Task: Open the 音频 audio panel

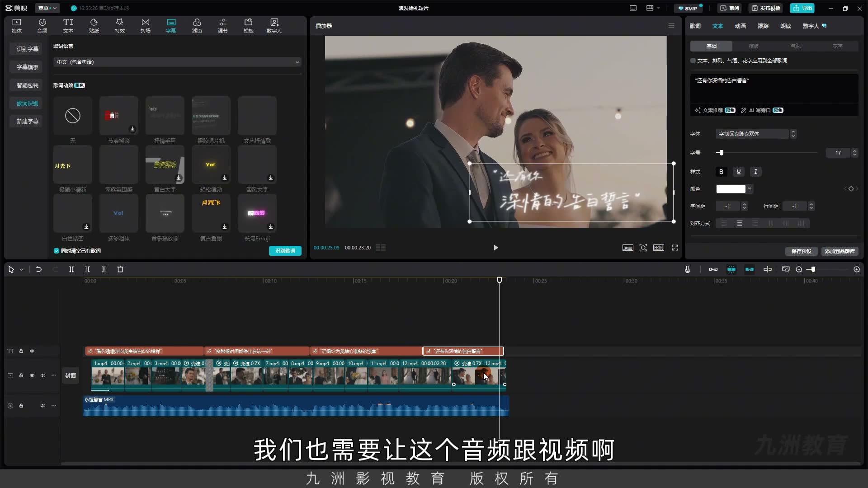Action: [42, 26]
